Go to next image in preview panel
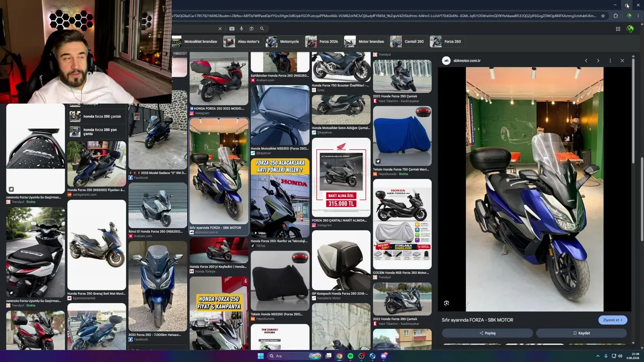Screen dimensions: 644x362 tap(598, 61)
